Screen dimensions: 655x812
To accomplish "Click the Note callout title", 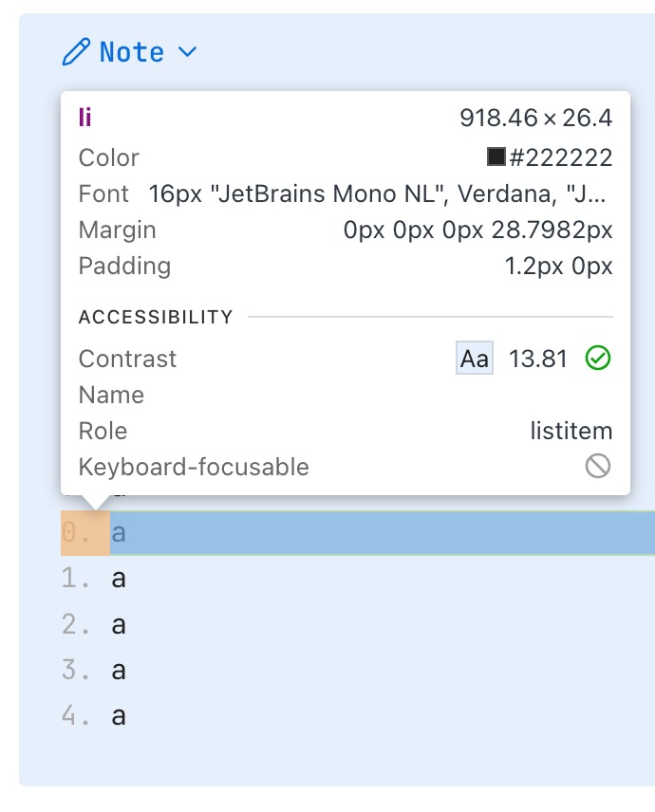I will (132, 52).
